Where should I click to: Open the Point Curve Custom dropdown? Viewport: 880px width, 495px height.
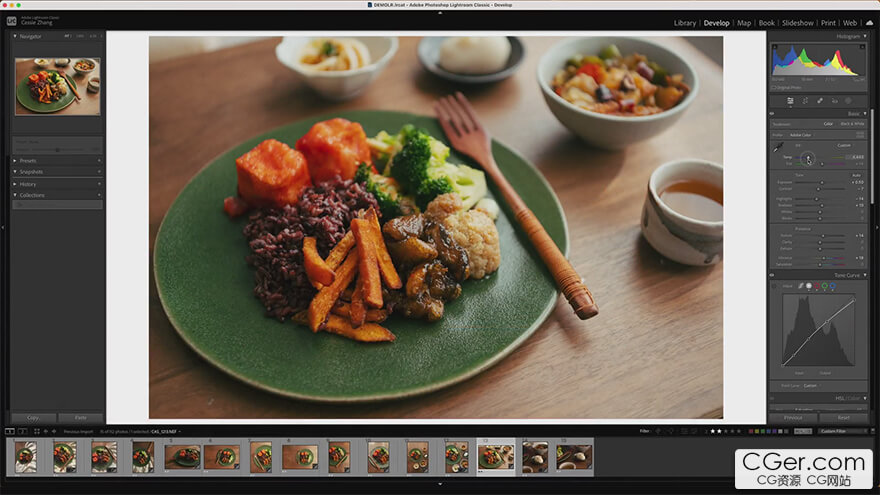pyautogui.click(x=811, y=386)
